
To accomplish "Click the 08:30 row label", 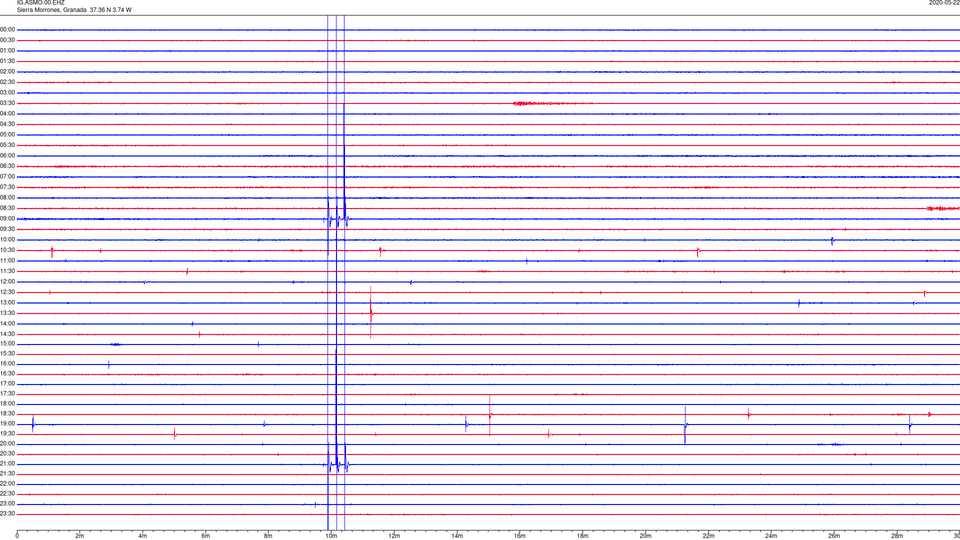I will [7, 208].
